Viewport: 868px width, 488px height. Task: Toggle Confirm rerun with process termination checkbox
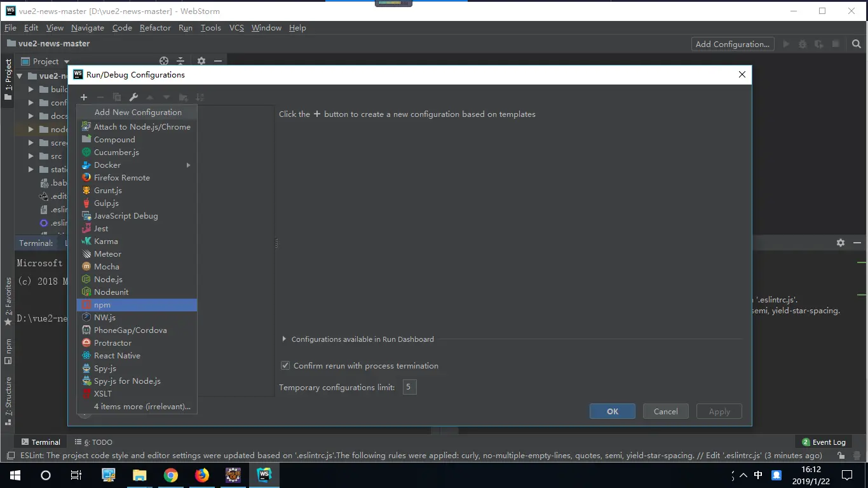[x=285, y=365]
